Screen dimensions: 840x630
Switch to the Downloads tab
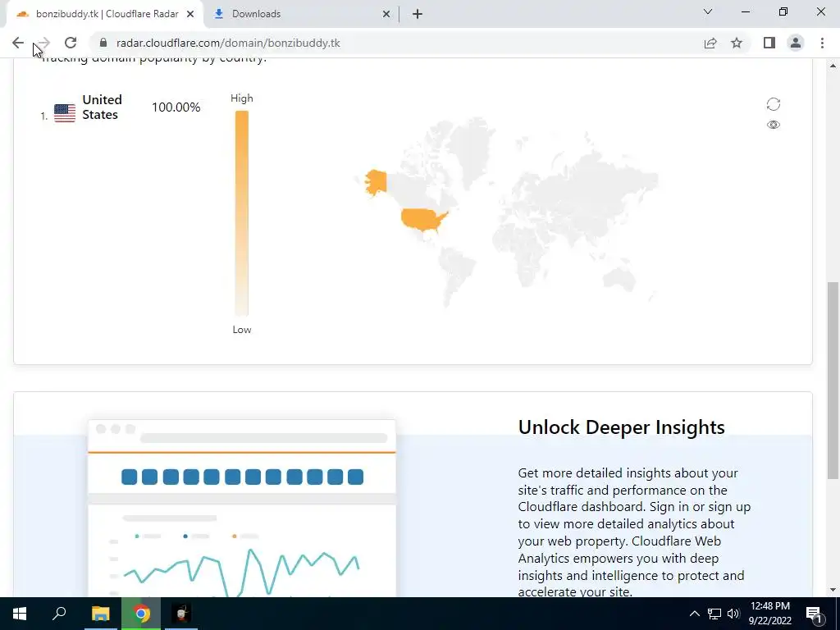(x=300, y=14)
